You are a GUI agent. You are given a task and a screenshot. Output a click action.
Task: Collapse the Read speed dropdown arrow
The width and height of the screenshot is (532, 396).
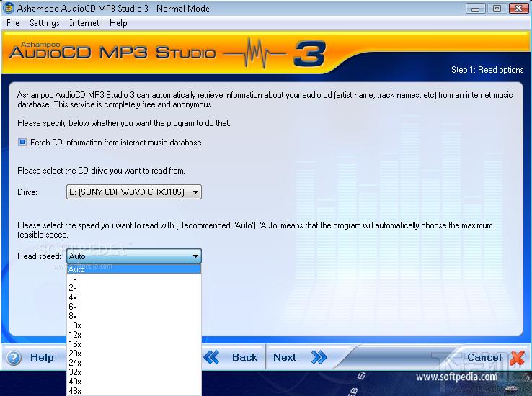tap(195, 256)
